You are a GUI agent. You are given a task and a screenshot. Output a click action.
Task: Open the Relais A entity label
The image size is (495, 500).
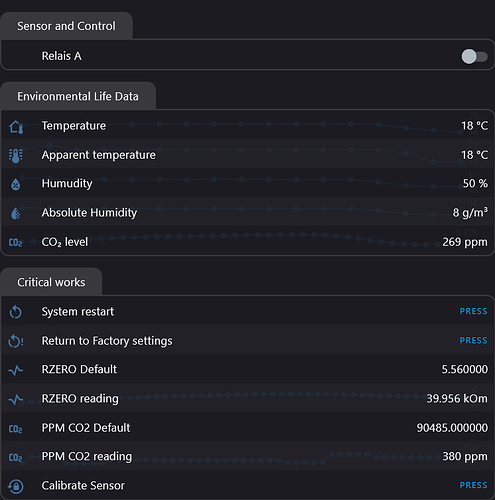[x=61, y=56]
